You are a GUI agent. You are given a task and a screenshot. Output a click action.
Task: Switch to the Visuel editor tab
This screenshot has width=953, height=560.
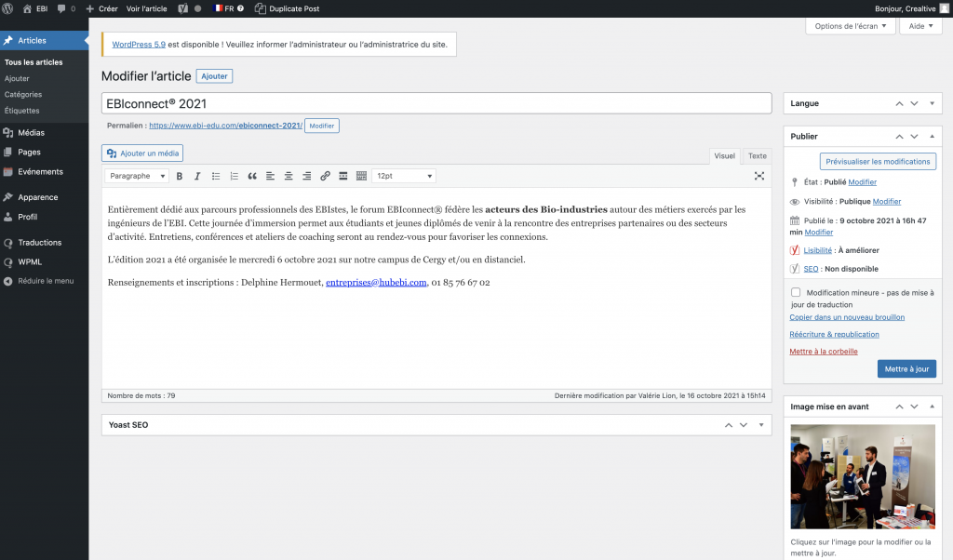(724, 156)
